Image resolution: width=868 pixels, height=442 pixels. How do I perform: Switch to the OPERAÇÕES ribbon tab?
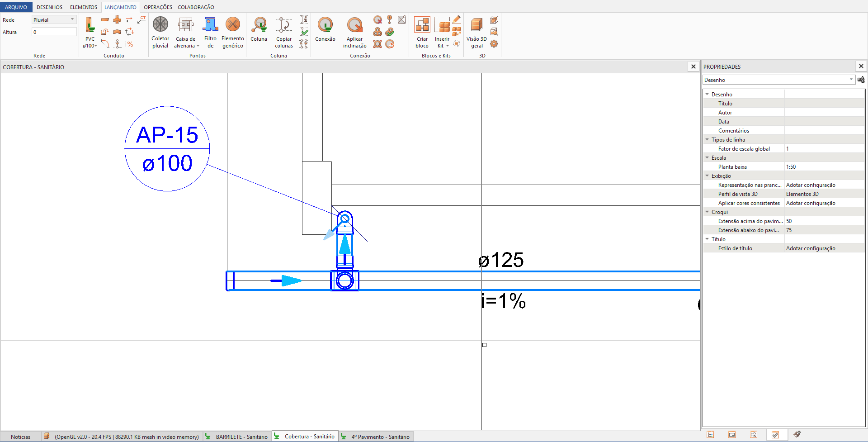(x=158, y=7)
